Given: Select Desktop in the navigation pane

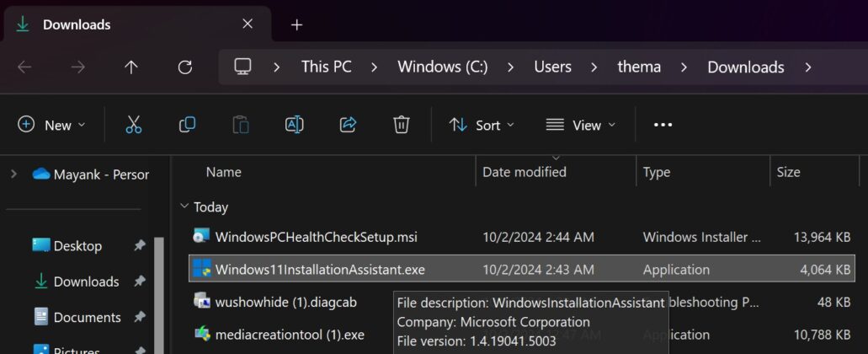Looking at the screenshot, I should click(x=77, y=246).
